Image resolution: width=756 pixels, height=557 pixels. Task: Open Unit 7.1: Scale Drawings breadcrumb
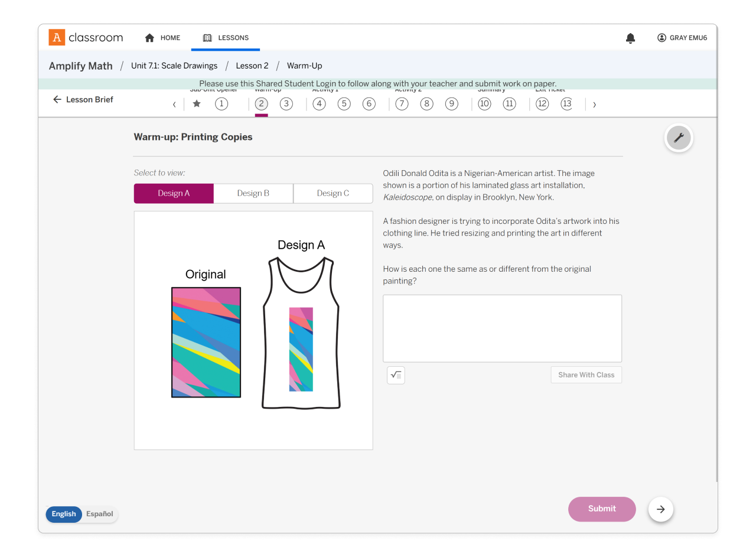tap(174, 66)
